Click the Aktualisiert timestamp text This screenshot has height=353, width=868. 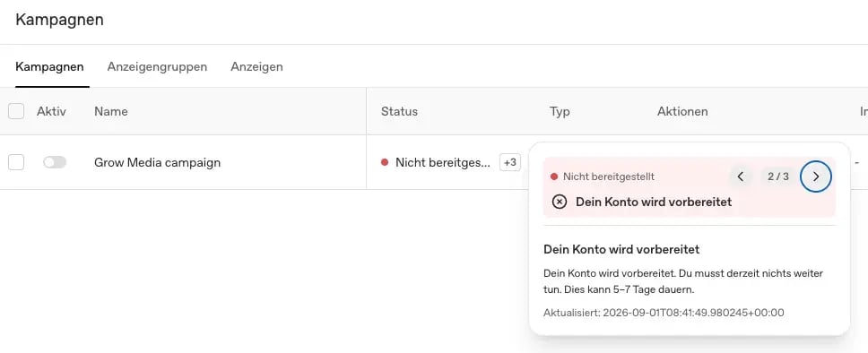pyautogui.click(x=664, y=313)
